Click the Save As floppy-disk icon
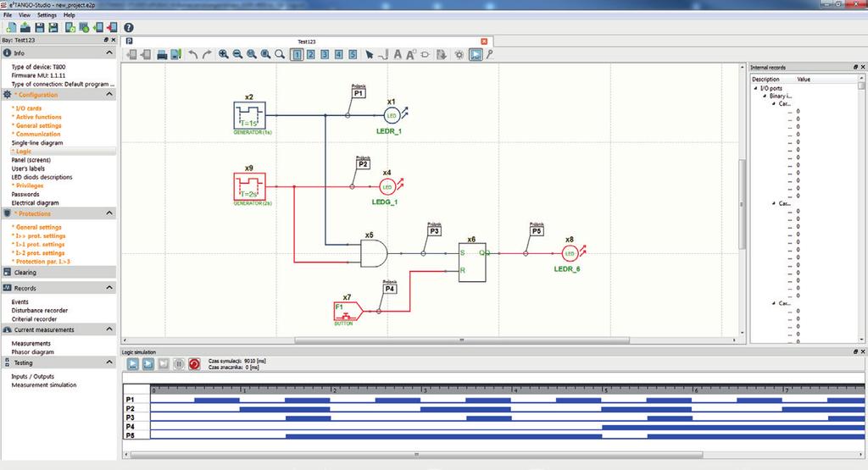This screenshot has width=868, height=470. click(53, 27)
